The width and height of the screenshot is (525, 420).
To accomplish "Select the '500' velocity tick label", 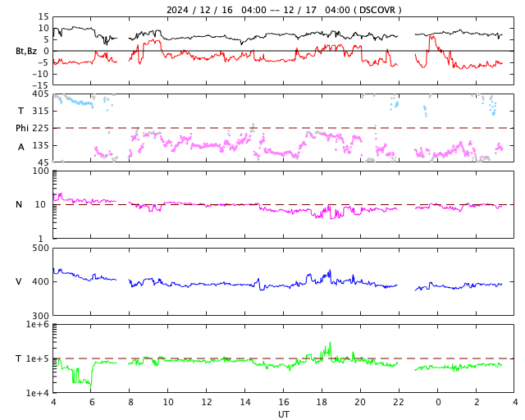I will coord(40,249).
